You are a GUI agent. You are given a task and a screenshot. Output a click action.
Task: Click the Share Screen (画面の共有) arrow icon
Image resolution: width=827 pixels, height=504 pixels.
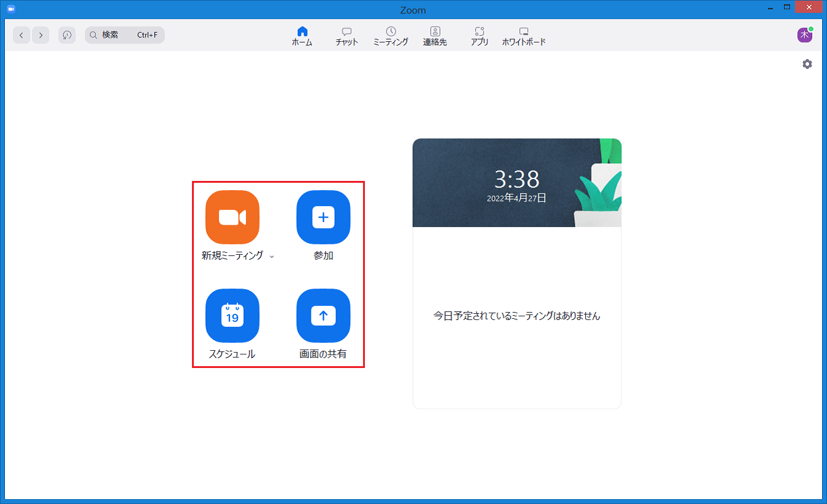(323, 316)
